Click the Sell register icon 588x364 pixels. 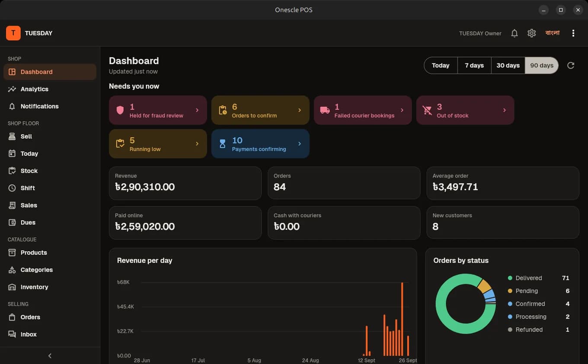point(12,136)
